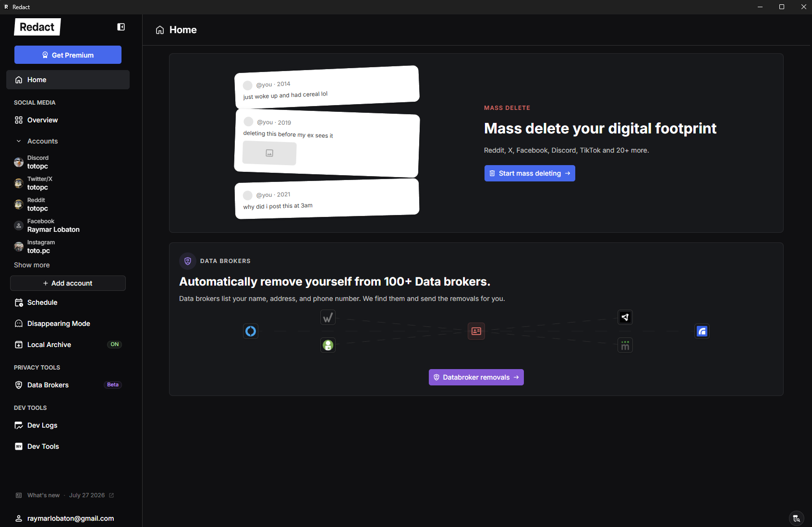Open Disappearing Mode
Screen dimensions: 812x527
[x=68, y=323]
